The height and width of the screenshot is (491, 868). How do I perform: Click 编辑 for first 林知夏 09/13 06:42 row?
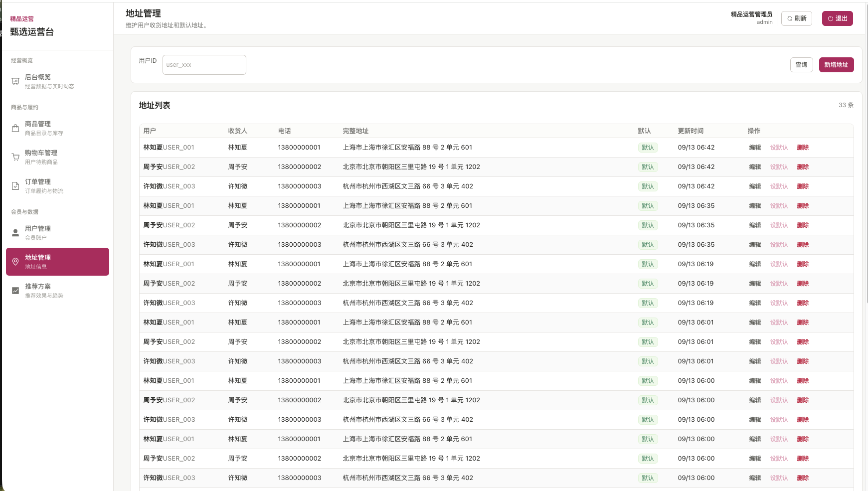pos(755,148)
